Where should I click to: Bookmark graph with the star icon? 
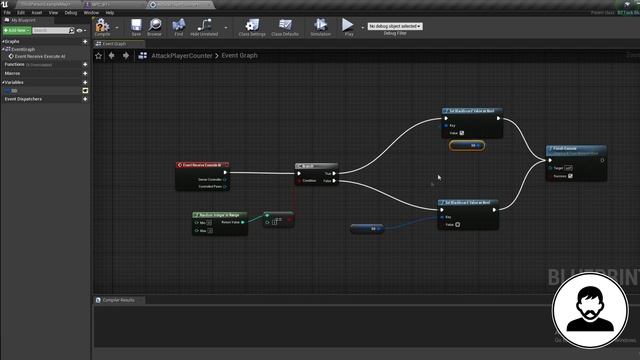[98, 56]
